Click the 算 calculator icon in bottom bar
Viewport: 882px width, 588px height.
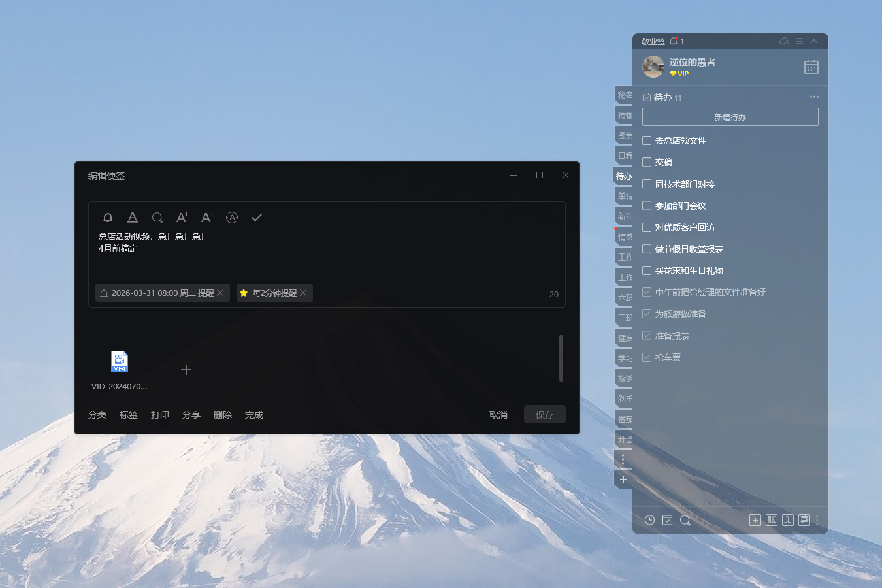804,520
